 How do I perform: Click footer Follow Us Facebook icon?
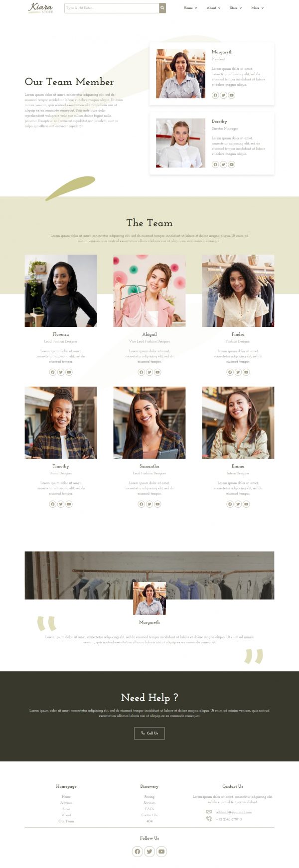pos(138,852)
